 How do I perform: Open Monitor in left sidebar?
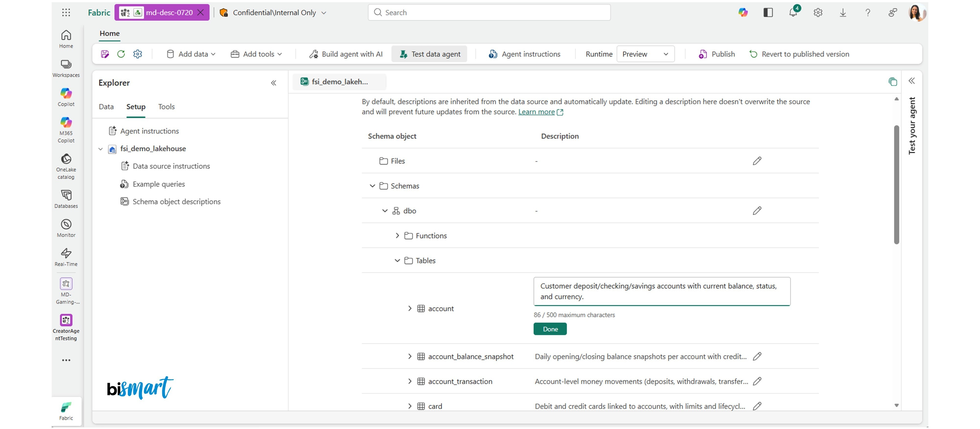pyautogui.click(x=66, y=228)
